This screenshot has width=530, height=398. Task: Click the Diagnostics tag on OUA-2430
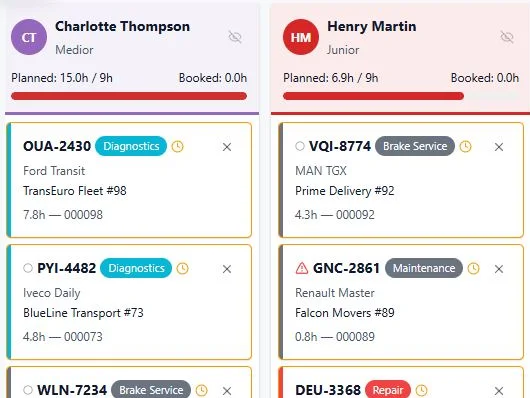(131, 146)
